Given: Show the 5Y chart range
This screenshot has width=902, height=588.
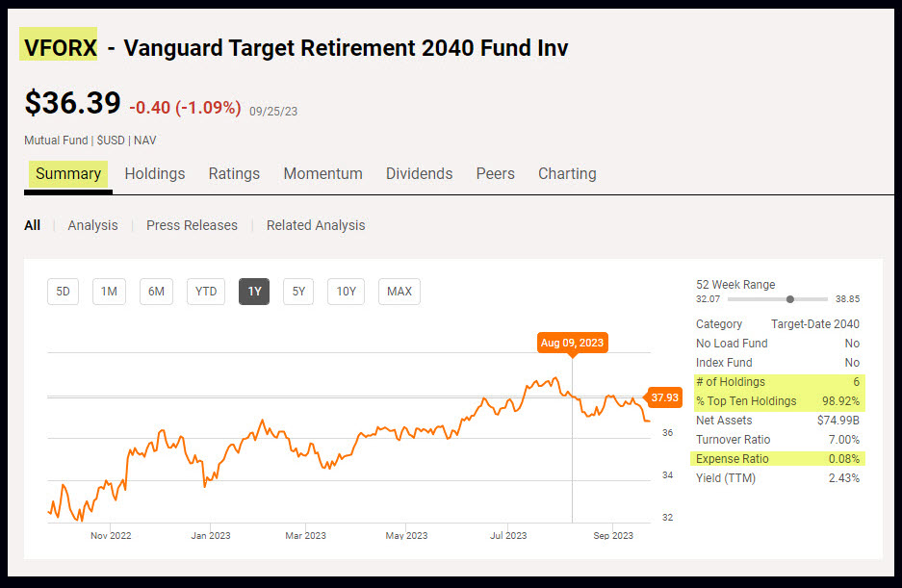Looking at the screenshot, I should [x=298, y=292].
